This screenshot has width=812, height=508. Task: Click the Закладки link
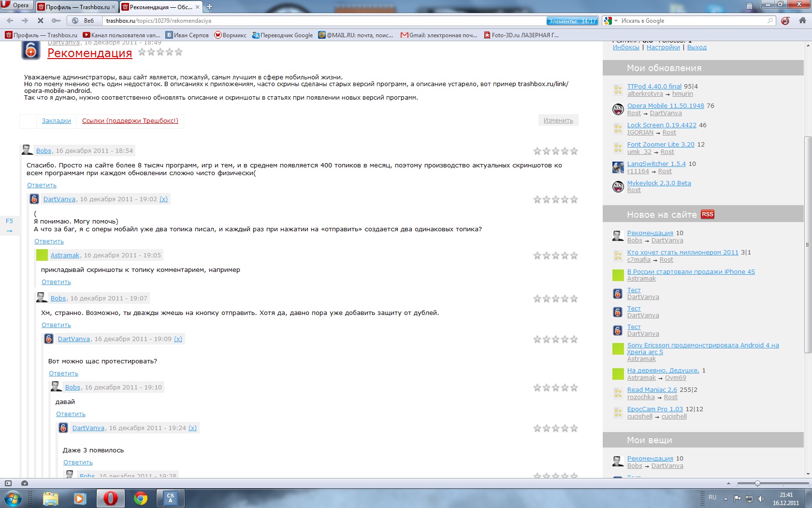coord(56,121)
